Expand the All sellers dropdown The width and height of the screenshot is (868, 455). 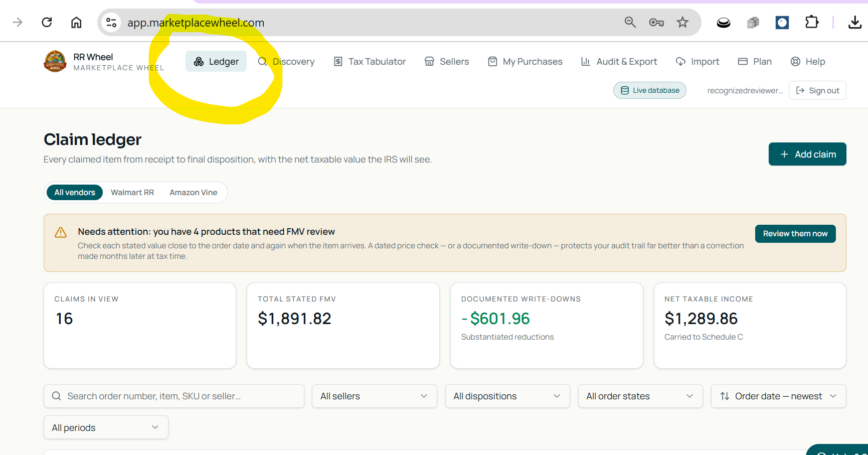click(375, 396)
